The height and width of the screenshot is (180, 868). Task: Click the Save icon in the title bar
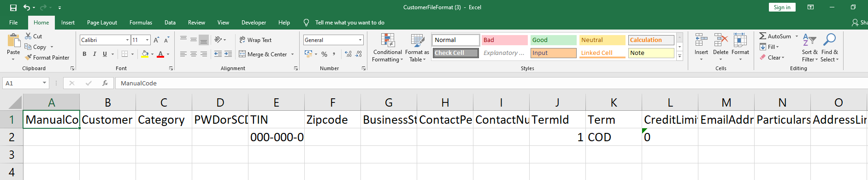pos(13,7)
